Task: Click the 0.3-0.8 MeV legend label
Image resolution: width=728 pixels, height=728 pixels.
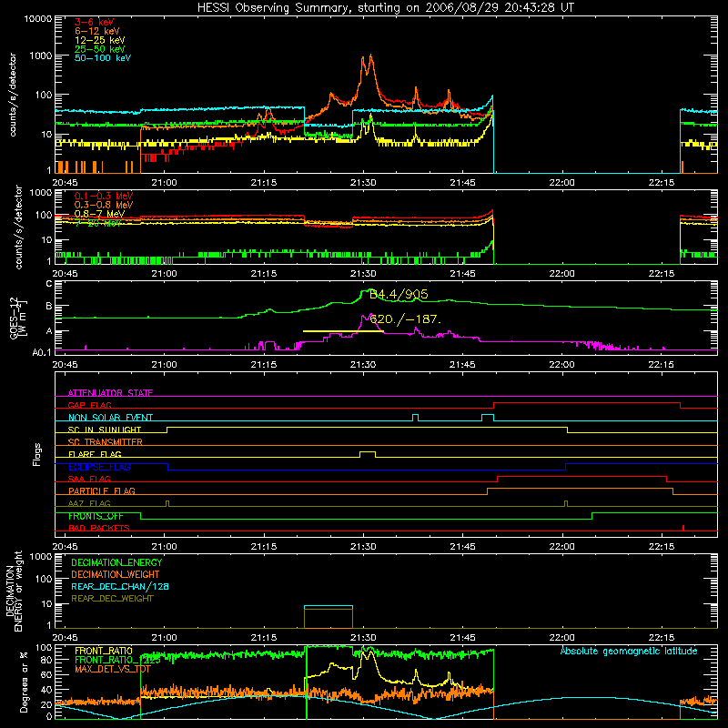Action: [x=104, y=205]
